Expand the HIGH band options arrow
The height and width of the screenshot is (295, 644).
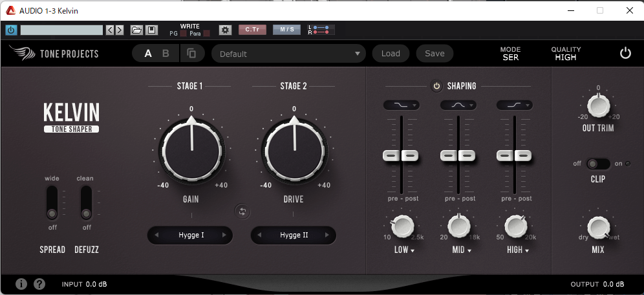[x=526, y=250]
